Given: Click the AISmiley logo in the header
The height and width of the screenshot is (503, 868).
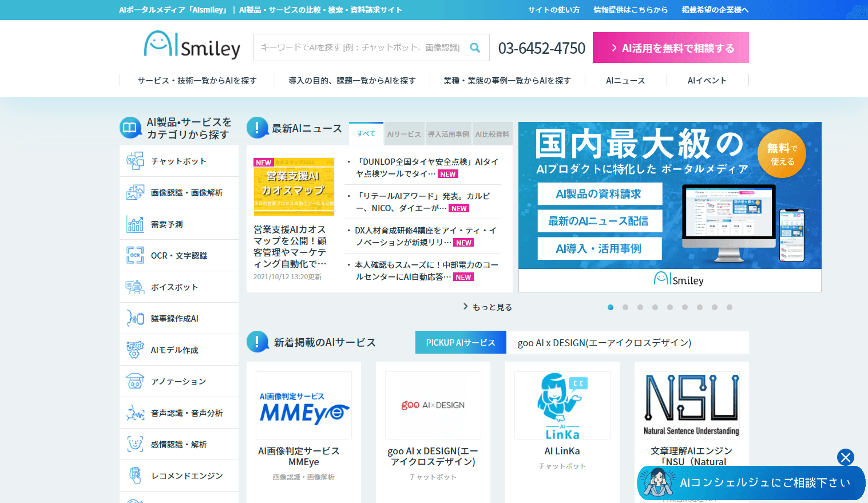Looking at the screenshot, I should pyautogui.click(x=192, y=45).
